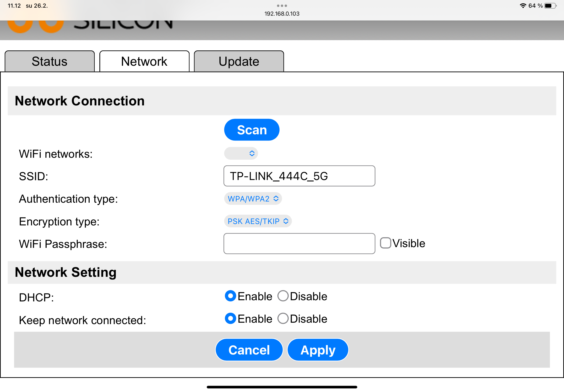This screenshot has width=564, height=392.
Task: Click the Scan button
Action: [x=252, y=130]
